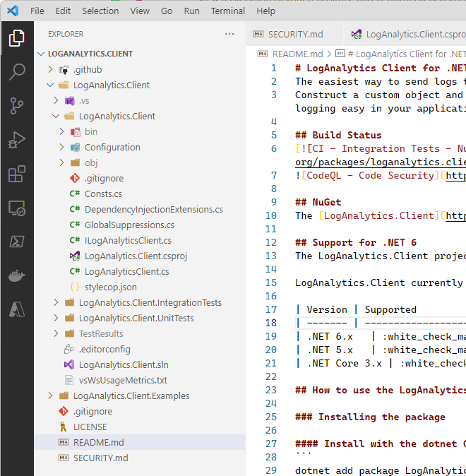
Task: Open the Selection menu
Action: click(100, 11)
